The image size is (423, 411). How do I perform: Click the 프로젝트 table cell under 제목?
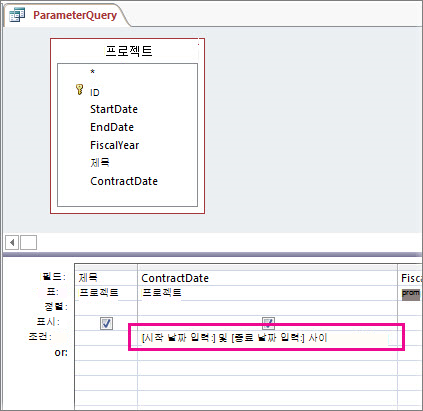106,293
